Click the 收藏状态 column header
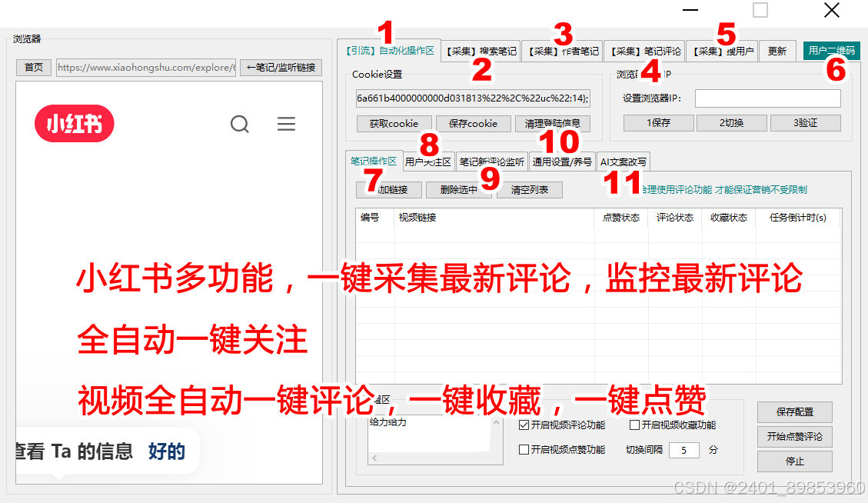The image size is (868, 503). [x=729, y=217]
